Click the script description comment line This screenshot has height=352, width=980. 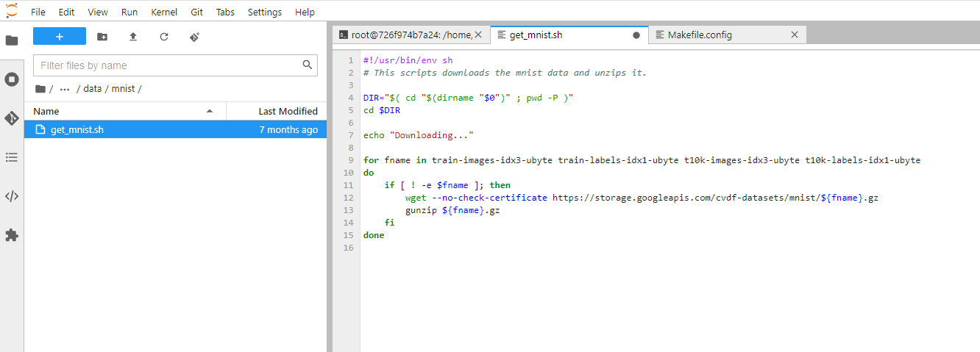point(505,73)
